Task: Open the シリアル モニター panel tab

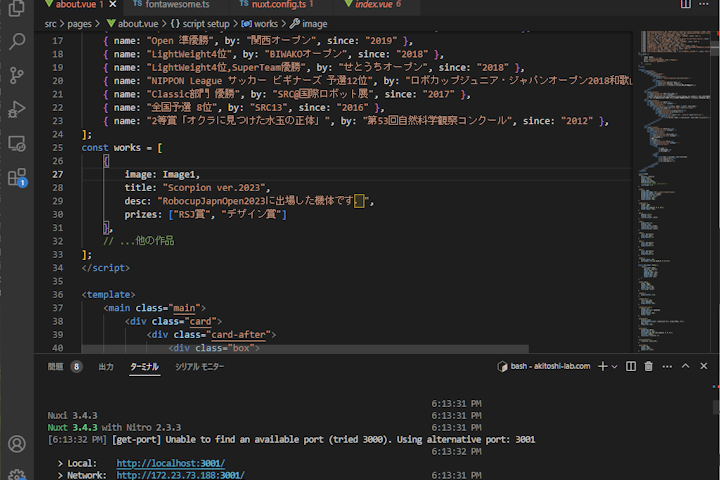Action: click(x=199, y=367)
